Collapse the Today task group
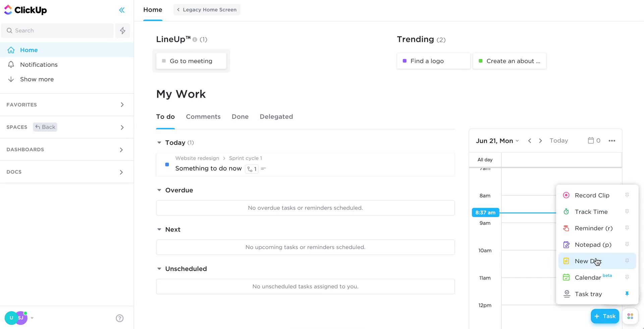The height and width of the screenshot is (329, 644). pyautogui.click(x=159, y=143)
